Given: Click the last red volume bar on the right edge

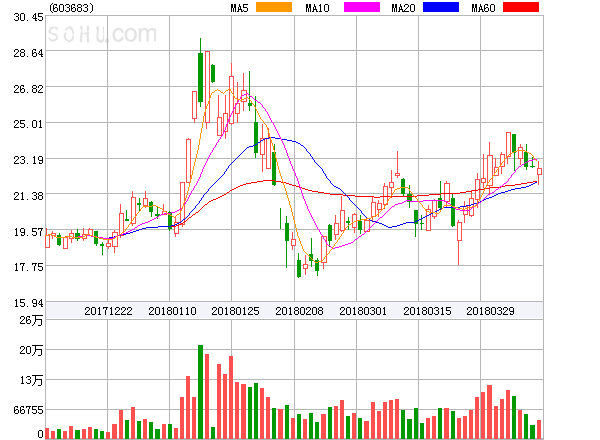Looking at the screenshot, I should [x=539, y=429].
